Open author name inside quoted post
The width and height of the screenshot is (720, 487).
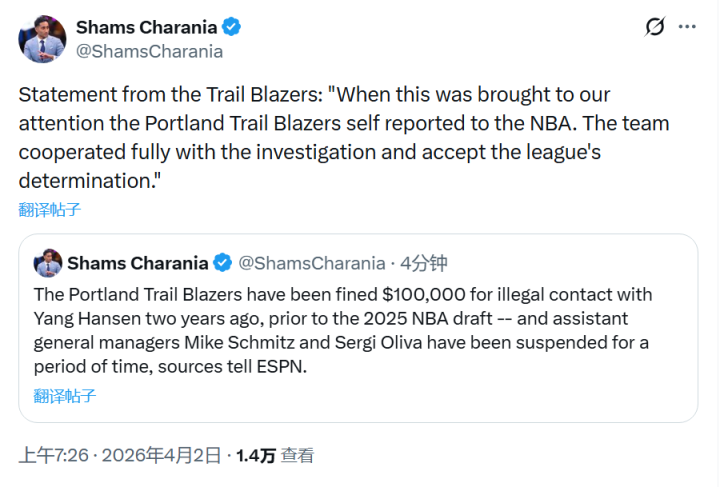click(x=138, y=263)
